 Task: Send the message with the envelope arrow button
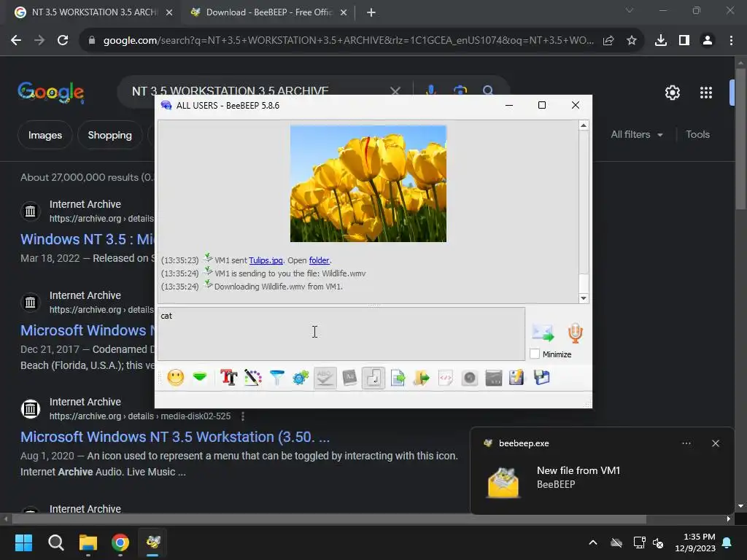[543, 332]
